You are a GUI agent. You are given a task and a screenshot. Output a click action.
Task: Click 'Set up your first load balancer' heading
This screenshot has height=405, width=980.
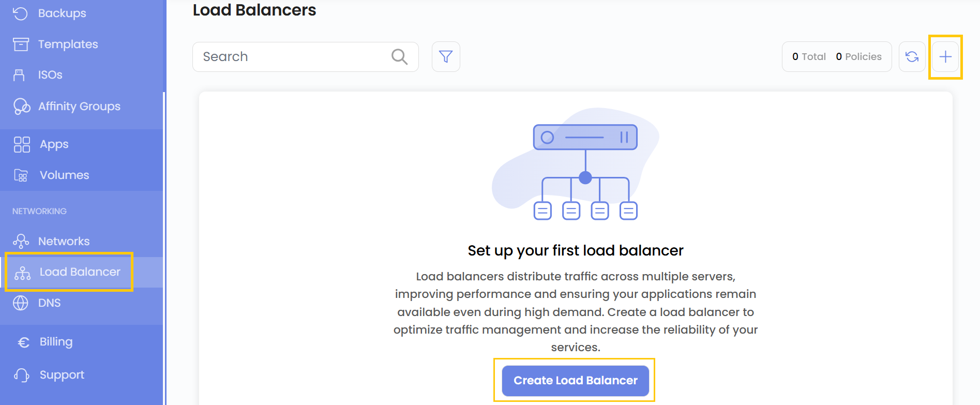click(x=575, y=250)
